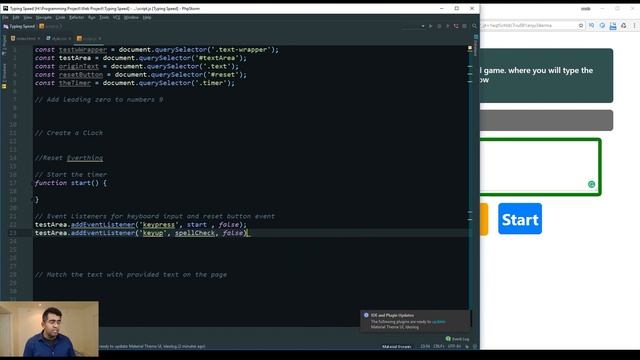Click the browser address bar
This screenshot has width=640, height=360.
529,25
